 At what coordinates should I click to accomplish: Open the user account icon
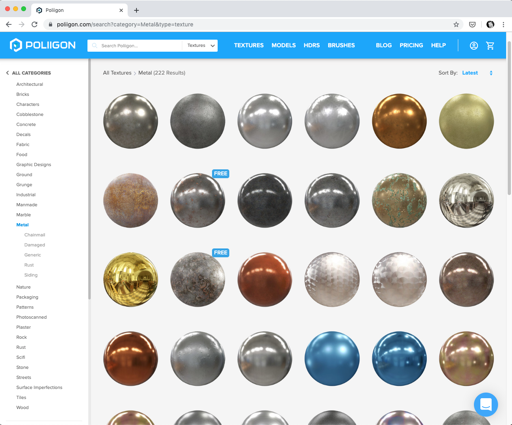point(474,46)
